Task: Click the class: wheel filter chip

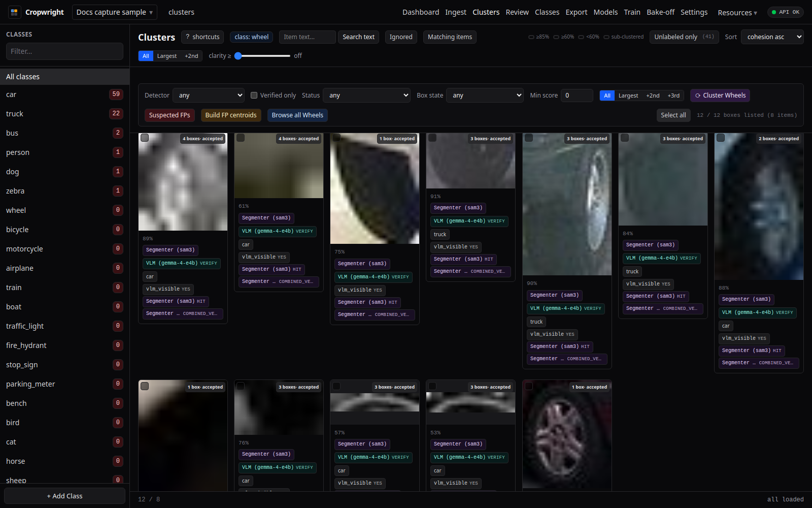Action: point(251,37)
